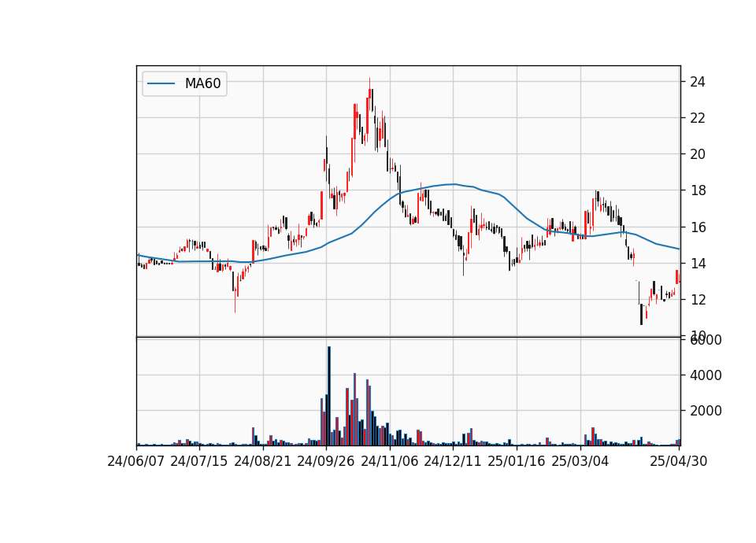756x543 pixels.
Task: Select the 24/06/07 date label
Action: point(136,461)
